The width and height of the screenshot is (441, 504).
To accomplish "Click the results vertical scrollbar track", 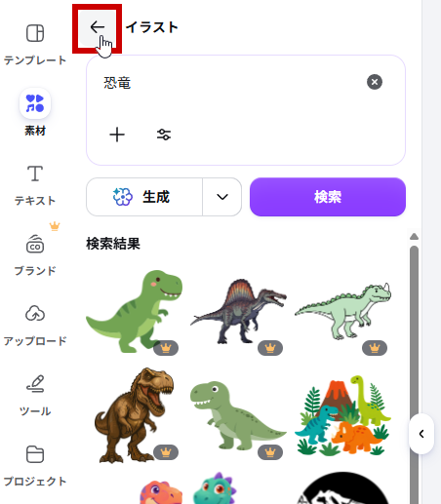I will (414, 373).
